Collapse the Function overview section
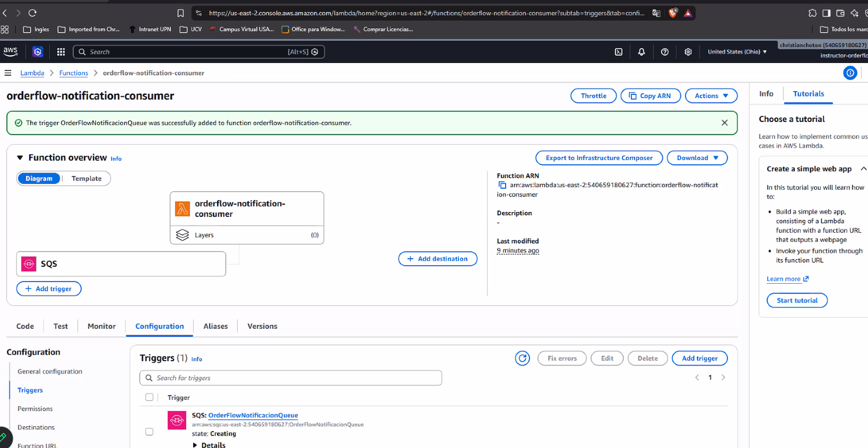Image resolution: width=868 pixels, height=448 pixels. pyautogui.click(x=20, y=158)
